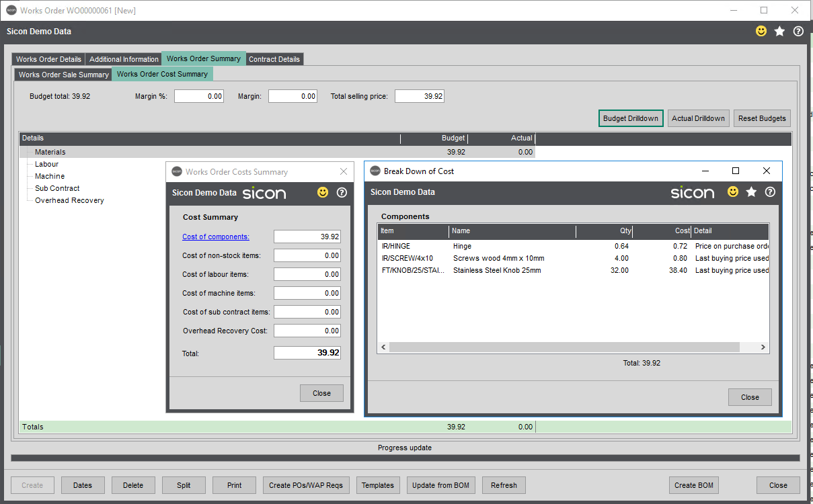Follow the Cost of components link

[216, 237]
